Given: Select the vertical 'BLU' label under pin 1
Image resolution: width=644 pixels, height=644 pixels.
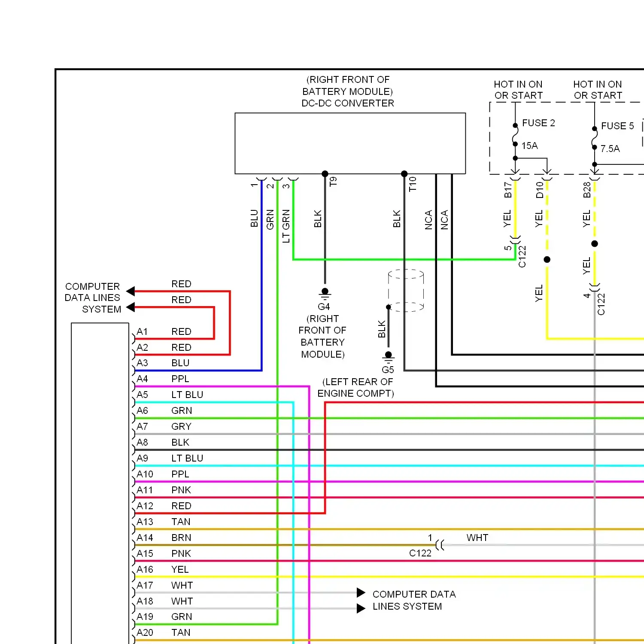Looking at the screenshot, I should [x=254, y=219].
